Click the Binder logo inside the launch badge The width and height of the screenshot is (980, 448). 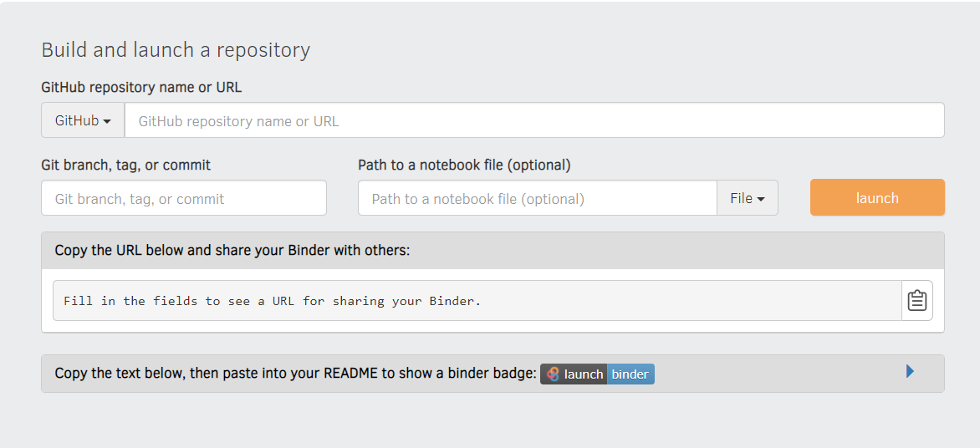point(553,374)
